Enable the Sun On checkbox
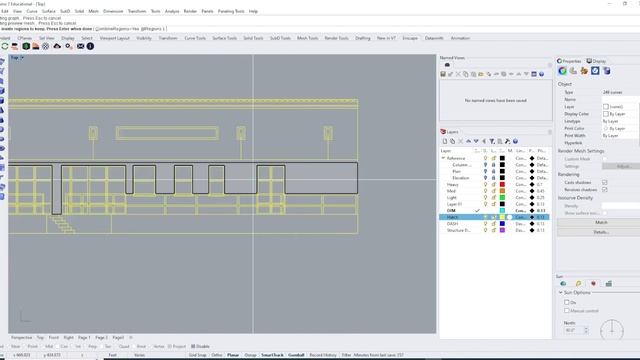640x360 pixels. pyautogui.click(x=567, y=302)
